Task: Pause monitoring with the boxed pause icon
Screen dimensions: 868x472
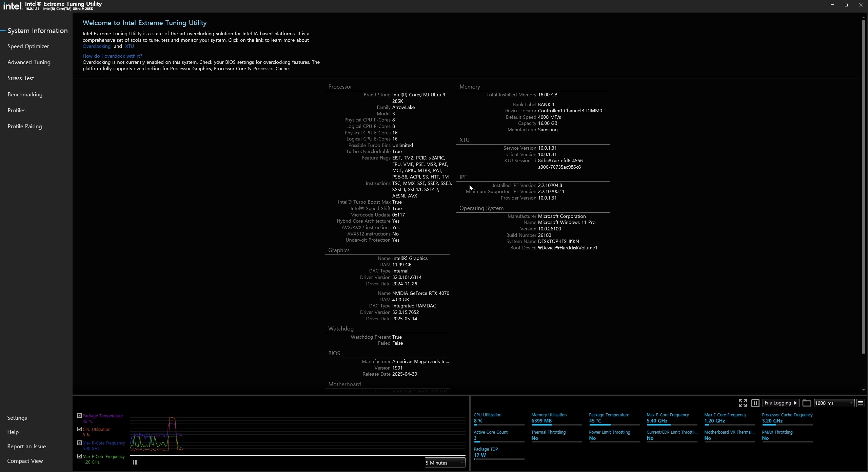Action: tap(755, 403)
